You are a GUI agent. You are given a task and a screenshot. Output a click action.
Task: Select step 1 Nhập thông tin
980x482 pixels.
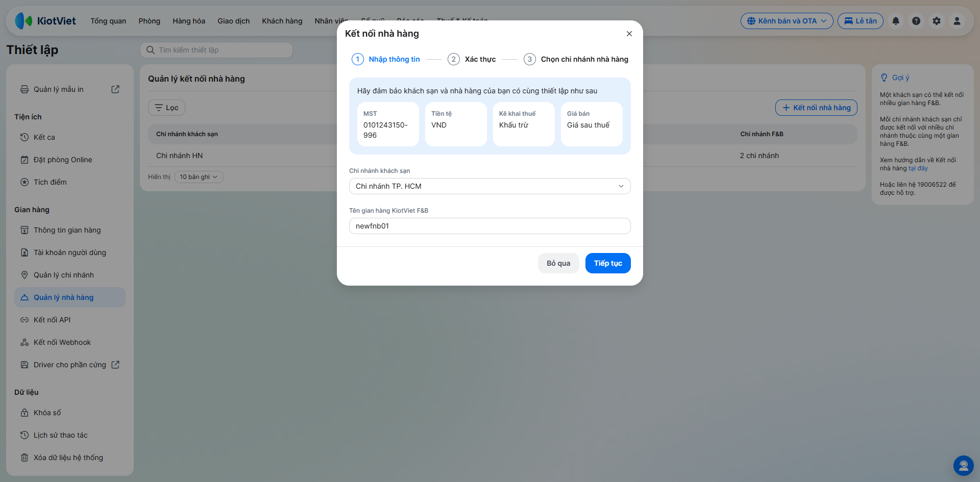point(386,59)
